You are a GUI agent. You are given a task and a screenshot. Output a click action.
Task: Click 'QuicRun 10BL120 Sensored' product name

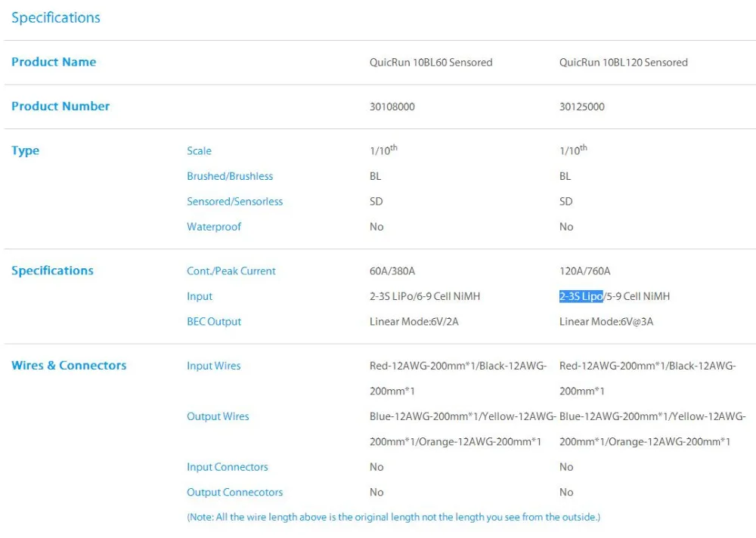click(x=623, y=62)
